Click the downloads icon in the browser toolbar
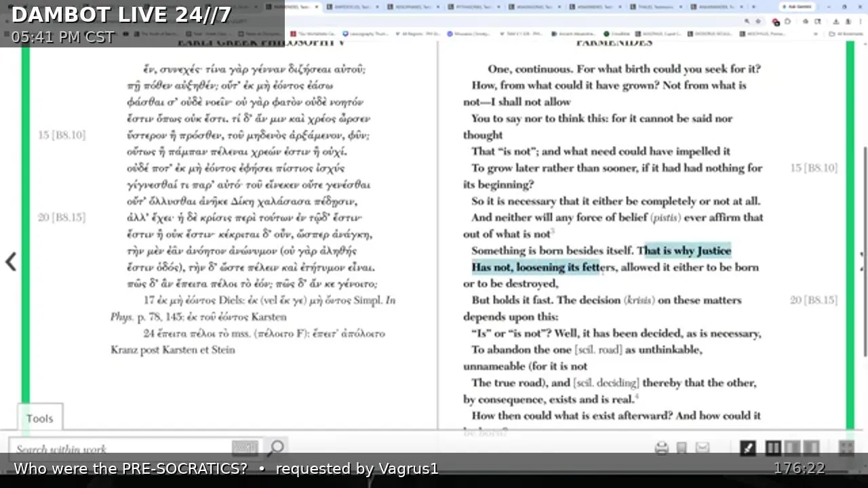Screen dimensions: 868x488 coord(835,22)
